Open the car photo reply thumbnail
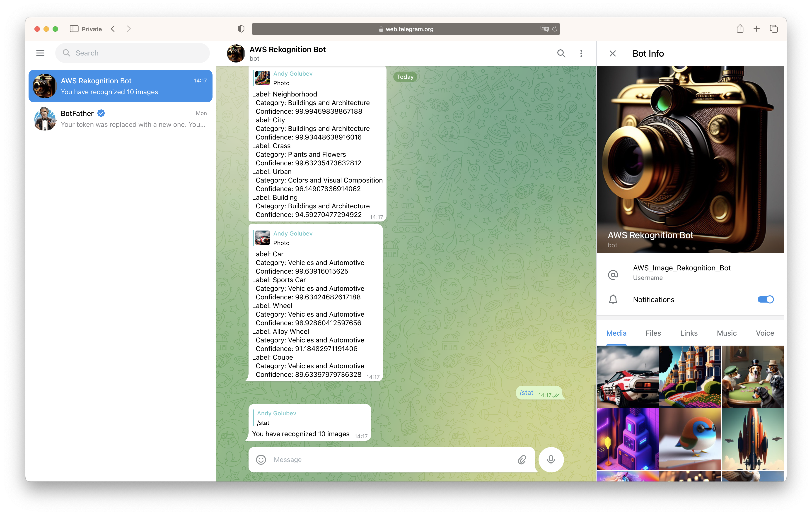This screenshot has width=812, height=515. pyautogui.click(x=262, y=238)
